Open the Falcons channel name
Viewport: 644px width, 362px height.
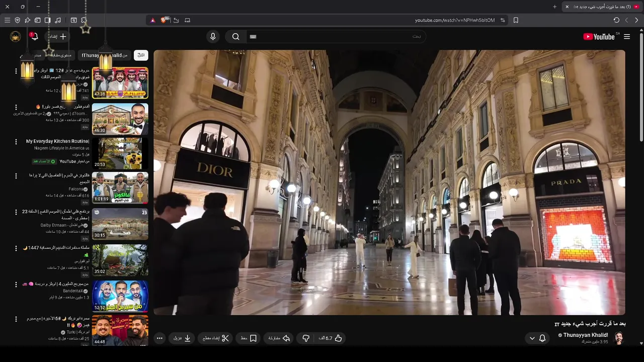point(75,189)
